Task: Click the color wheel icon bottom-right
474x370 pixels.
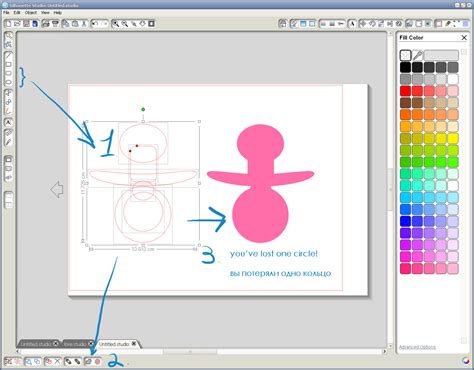Action: 467,360
